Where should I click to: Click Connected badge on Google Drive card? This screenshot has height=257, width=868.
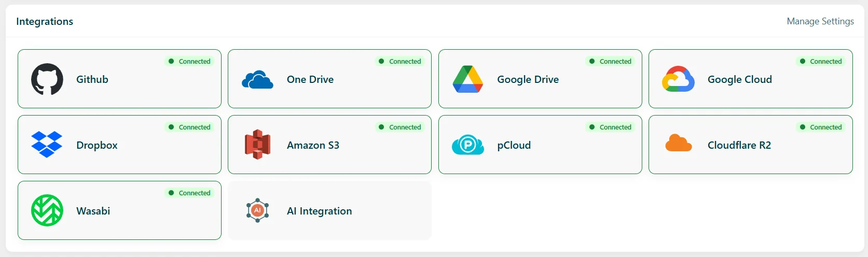(x=610, y=61)
